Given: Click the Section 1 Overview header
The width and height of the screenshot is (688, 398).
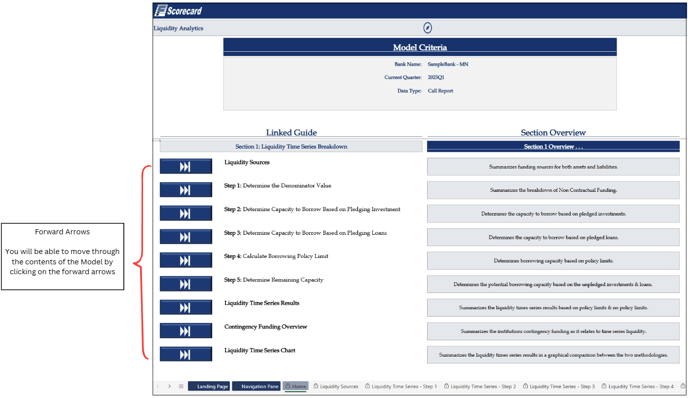Looking at the screenshot, I should coord(553,147).
